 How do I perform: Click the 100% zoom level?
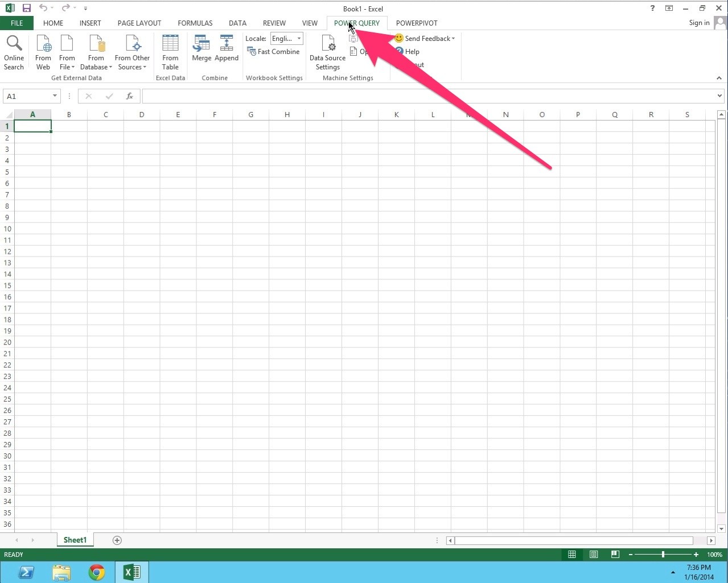tap(715, 555)
